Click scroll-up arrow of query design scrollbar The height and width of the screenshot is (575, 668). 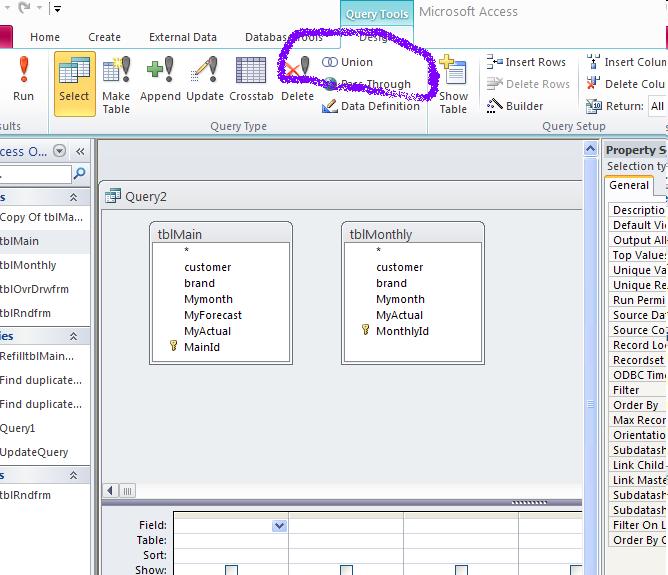[590, 149]
